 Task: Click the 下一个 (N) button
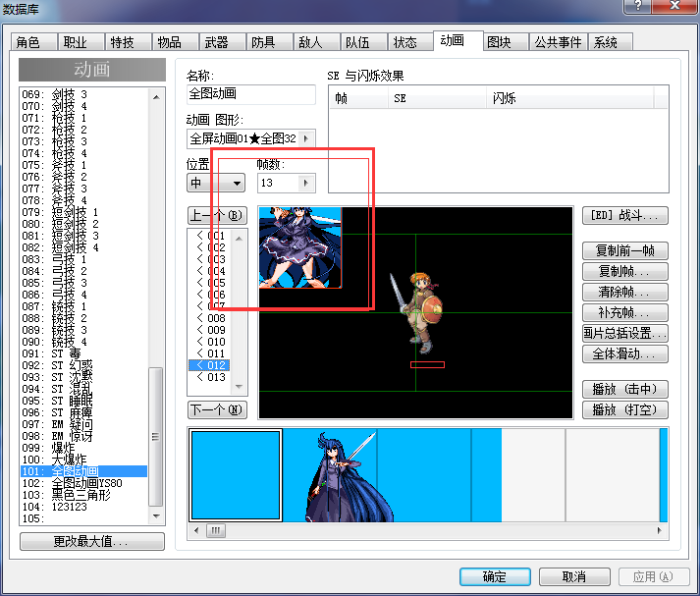pos(217,409)
